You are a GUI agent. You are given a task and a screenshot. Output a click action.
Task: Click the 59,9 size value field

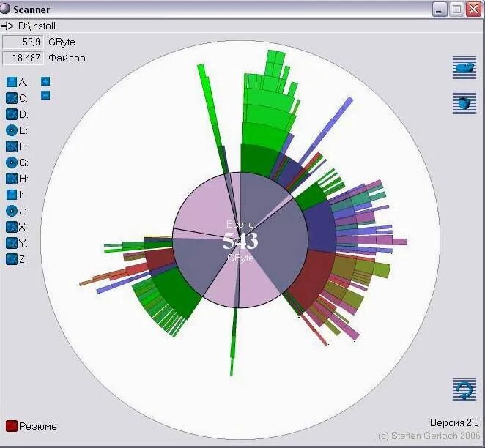pos(23,42)
